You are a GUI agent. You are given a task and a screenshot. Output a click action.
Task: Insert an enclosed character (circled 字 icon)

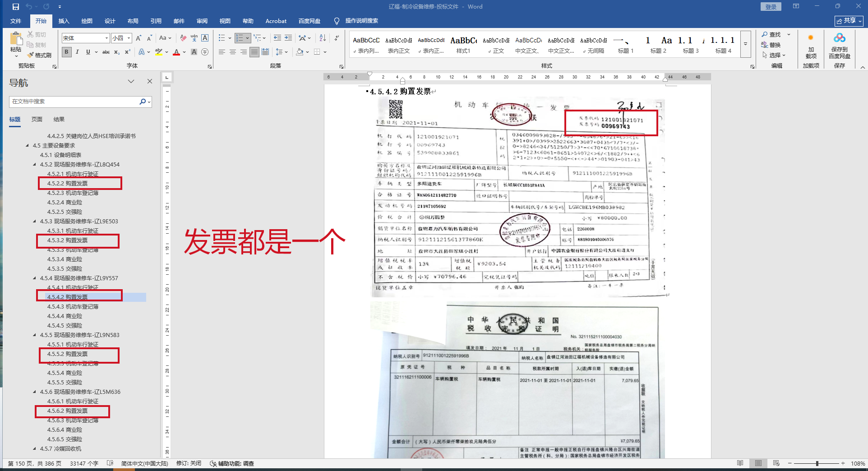[x=205, y=52]
